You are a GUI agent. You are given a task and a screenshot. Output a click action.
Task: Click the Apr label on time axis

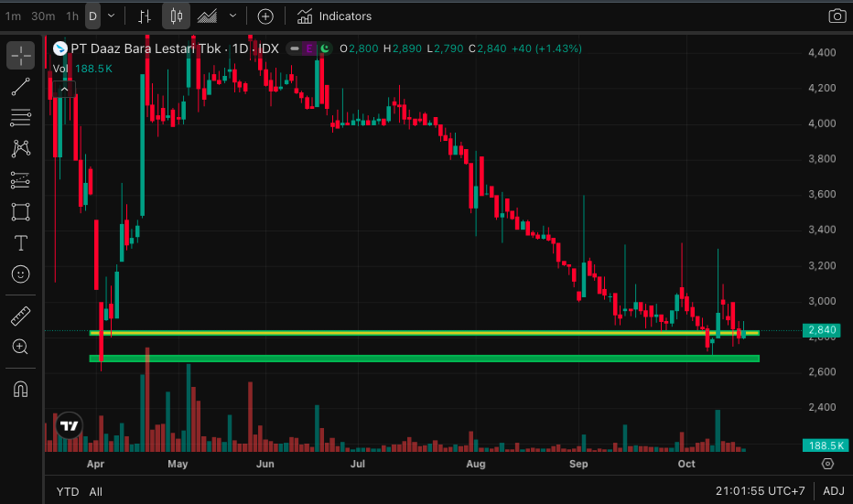pyautogui.click(x=95, y=464)
